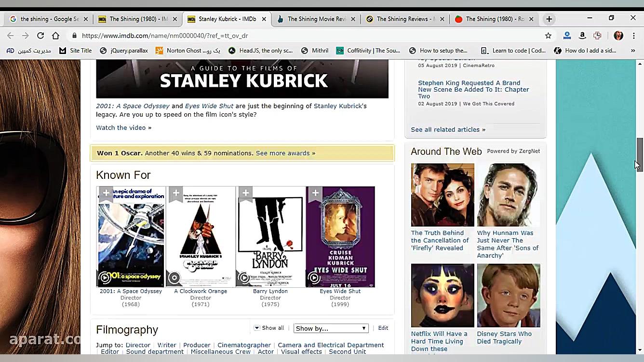Open the Firefly cancellation article thumbnail
Image resolution: width=644 pixels, height=362 pixels.
pyautogui.click(x=443, y=195)
